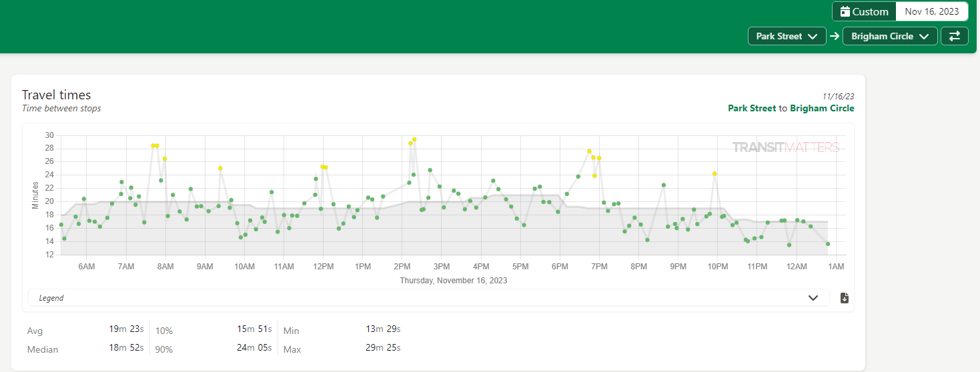The width and height of the screenshot is (980, 372).
Task: Select the highest yellow point after 2PM
Action: point(414,139)
